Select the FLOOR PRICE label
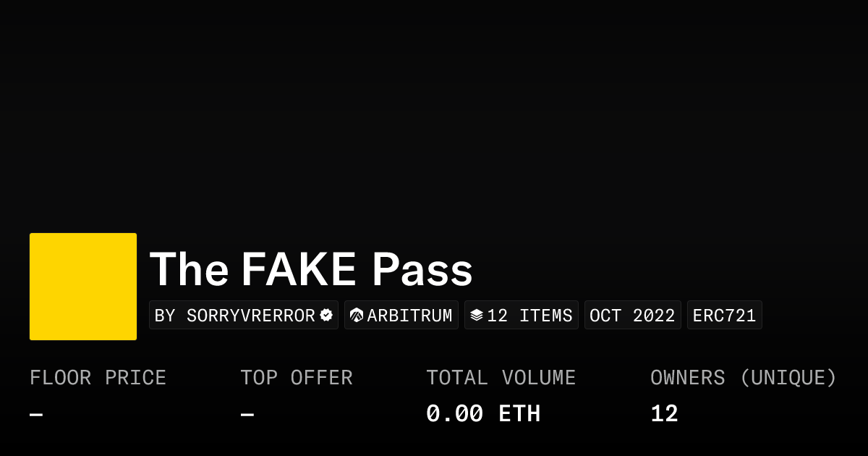Screen dimensions: 868x456 (98, 378)
